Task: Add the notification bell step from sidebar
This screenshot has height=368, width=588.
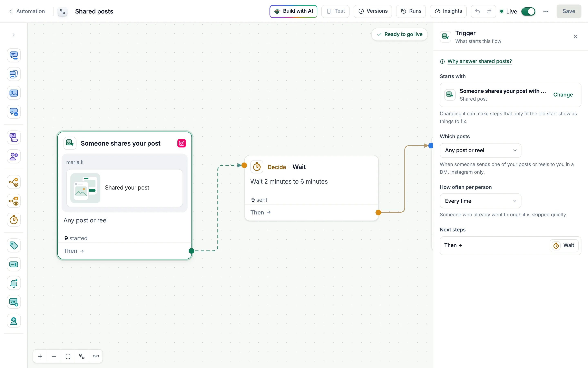Action: pos(14,283)
